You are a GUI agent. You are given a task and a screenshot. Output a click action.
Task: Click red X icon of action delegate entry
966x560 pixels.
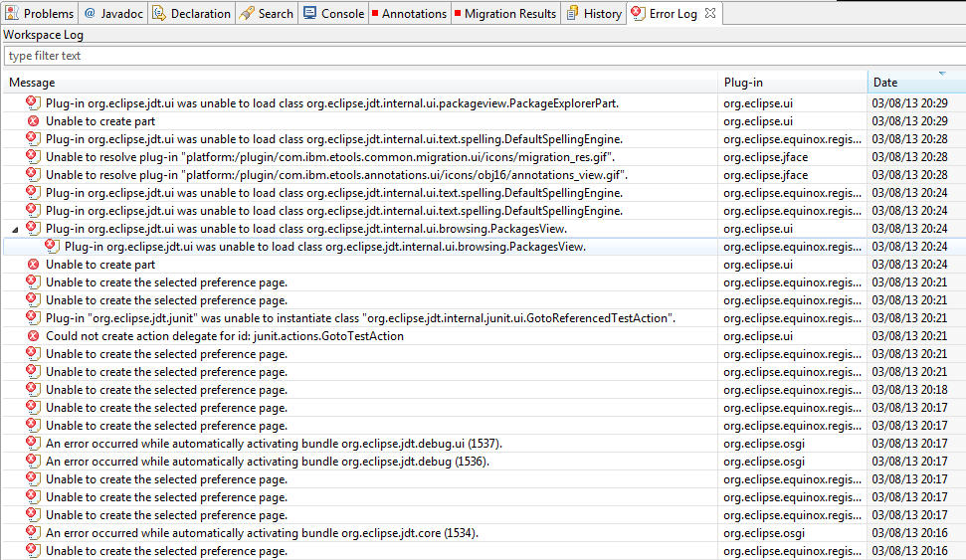tap(33, 336)
